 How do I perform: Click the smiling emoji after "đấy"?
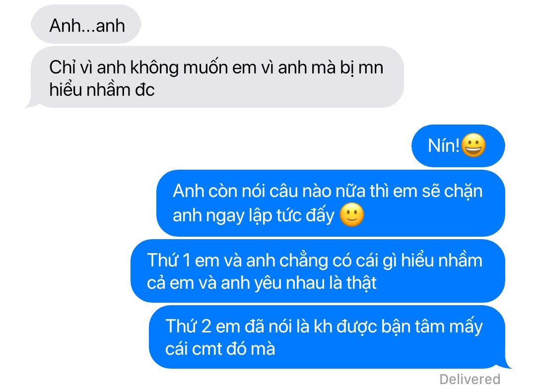352,215
